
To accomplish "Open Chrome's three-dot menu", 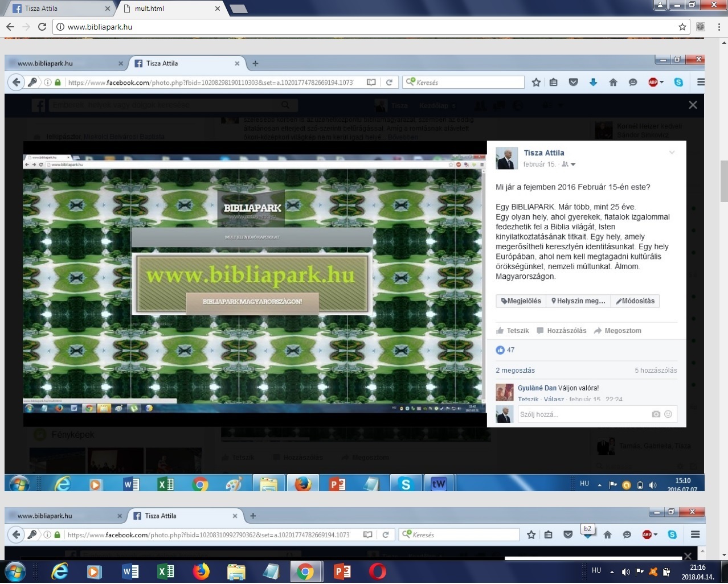I will point(719,27).
